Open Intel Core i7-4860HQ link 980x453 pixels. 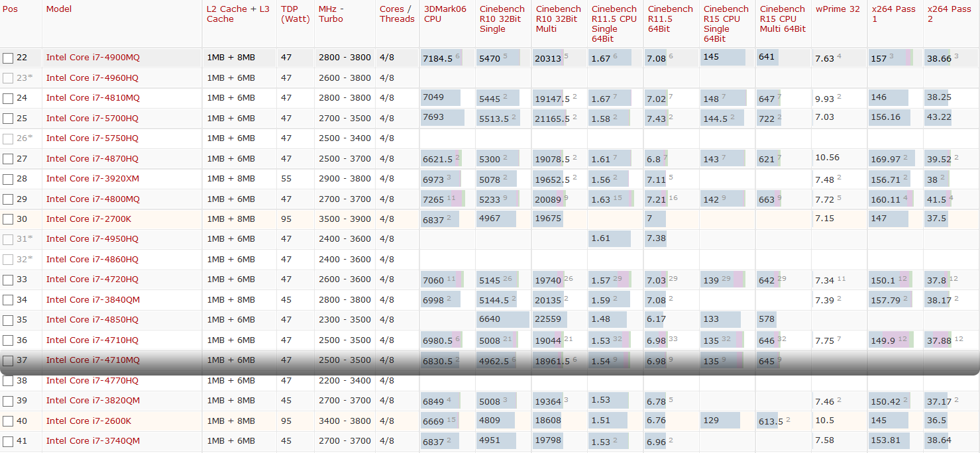[x=92, y=260]
